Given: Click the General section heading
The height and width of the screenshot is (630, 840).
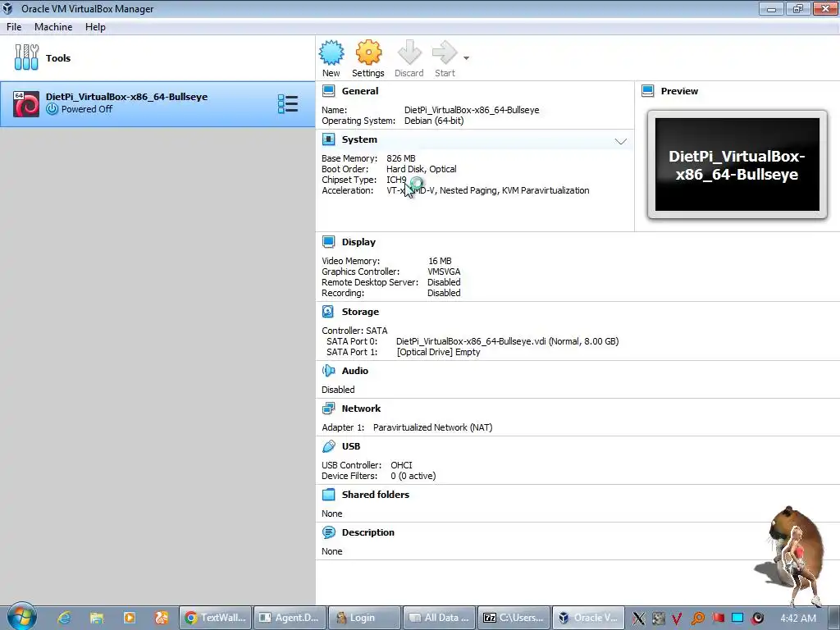Looking at the screenshot, I should tap(360, 91).
